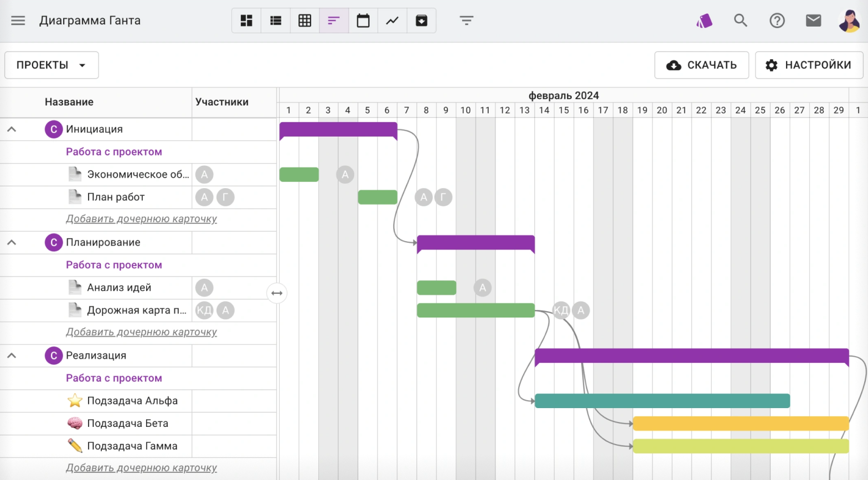Click the СКАЧАТЬ download button
Image resolution: width=868 pixels, height=480 pixels.
(701, 65)
